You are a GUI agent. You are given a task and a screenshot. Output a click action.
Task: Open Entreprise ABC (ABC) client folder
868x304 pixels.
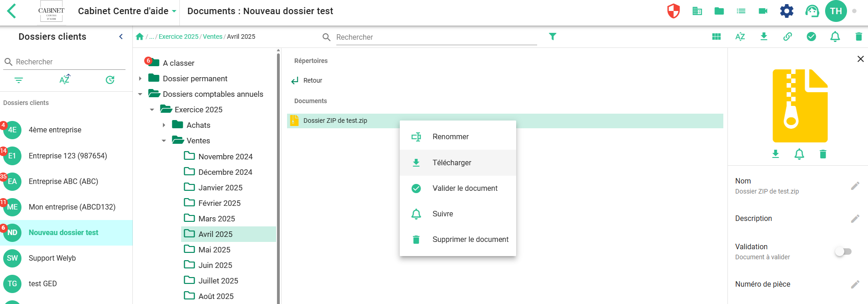[66, 181]
